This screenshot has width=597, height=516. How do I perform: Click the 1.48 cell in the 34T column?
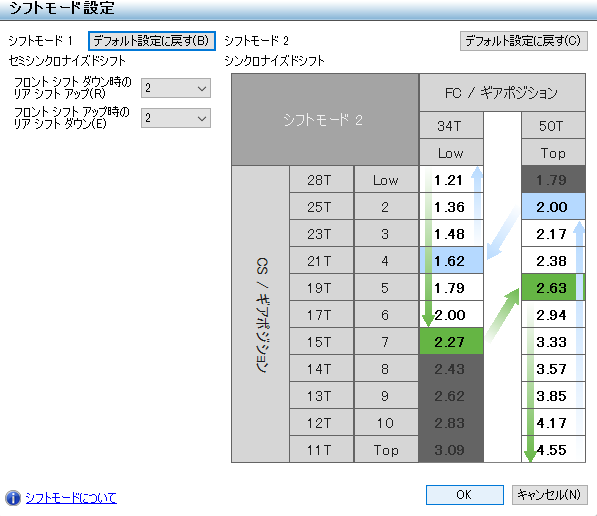tap(451, 233)
